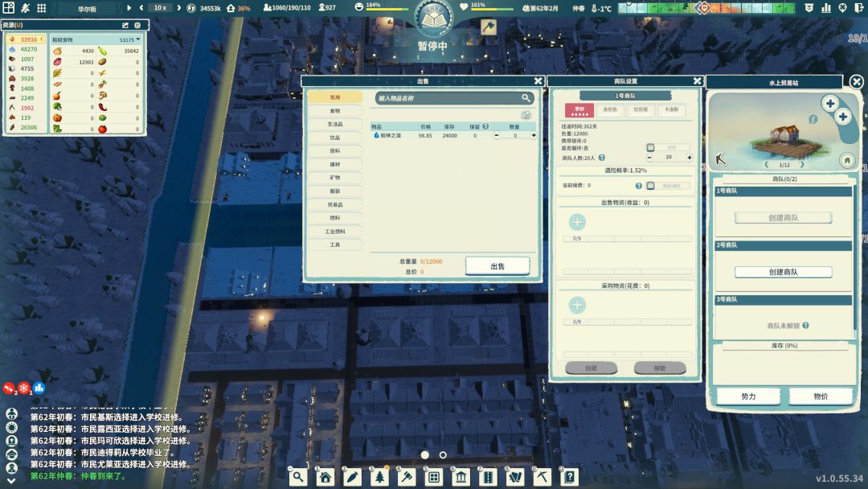This screenshot has width=868, height=489.
Task: Open the housing build menu icon
Action: [x=325, y=477]
